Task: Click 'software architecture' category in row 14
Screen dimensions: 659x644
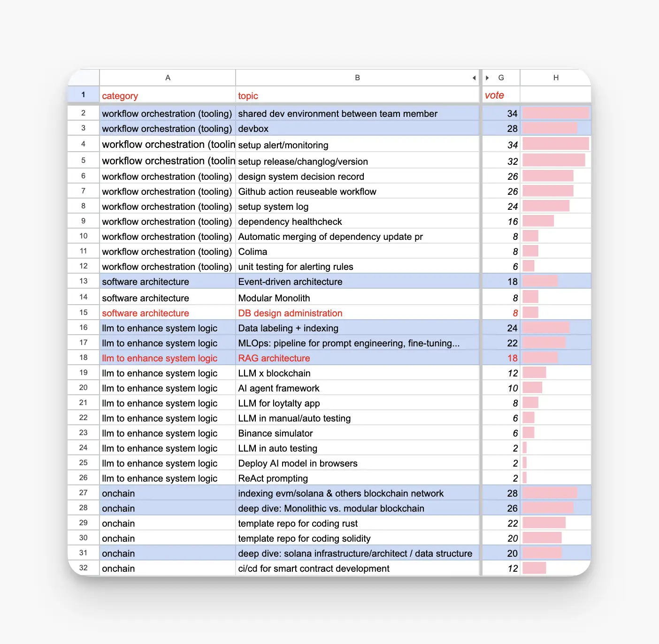Action: (x=168, y=297)
